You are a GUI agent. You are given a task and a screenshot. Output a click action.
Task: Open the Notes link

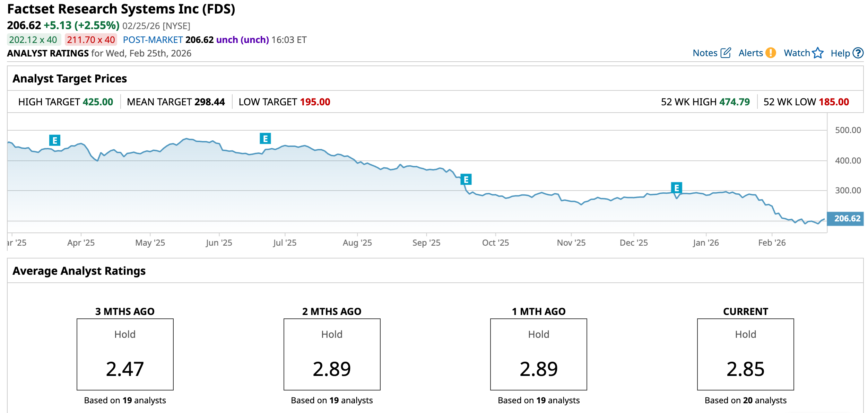point(705,53)
